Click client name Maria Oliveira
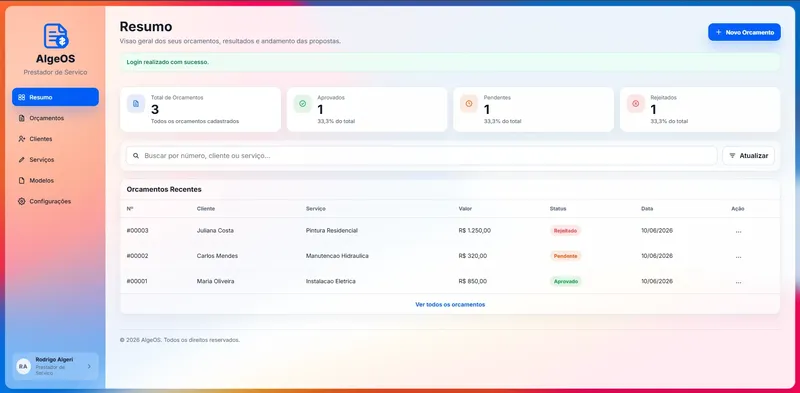This screenshot has height=393, width=800. tap(216, 281)
